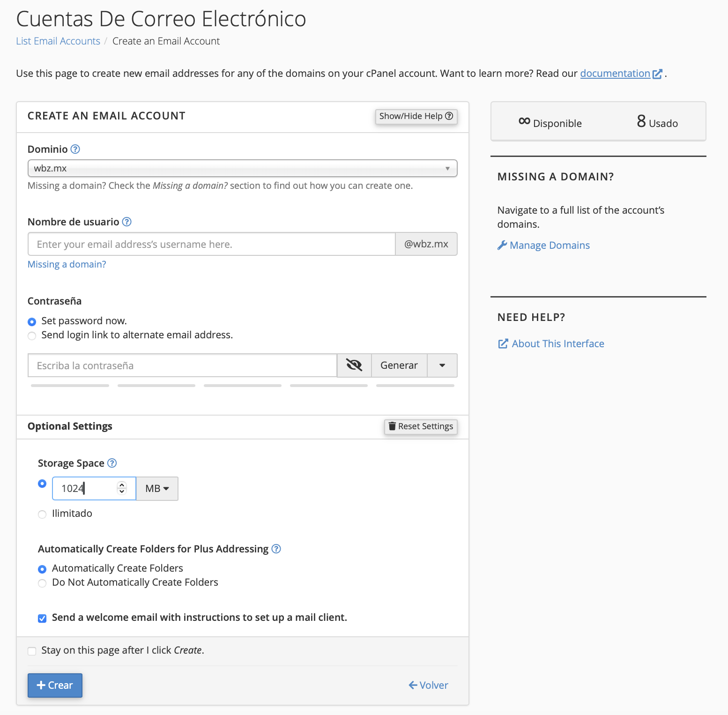
Task: Select the Send login link radio option
Action: [x=32, y=335]
